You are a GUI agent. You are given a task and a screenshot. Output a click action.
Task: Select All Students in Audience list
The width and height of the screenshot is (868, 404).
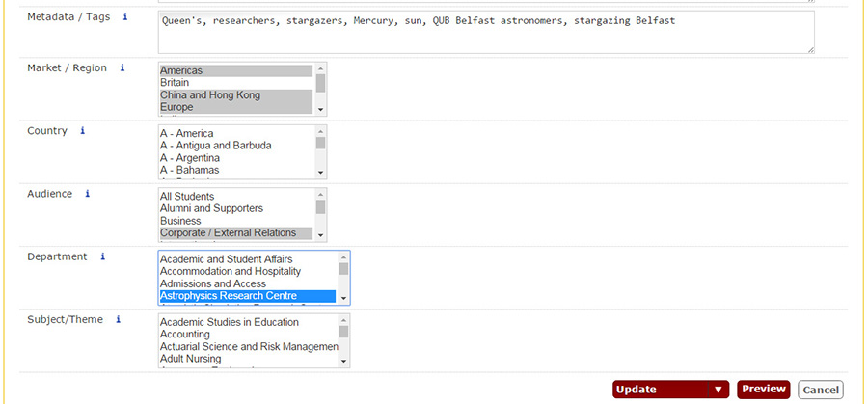click(x=236, y=197)
